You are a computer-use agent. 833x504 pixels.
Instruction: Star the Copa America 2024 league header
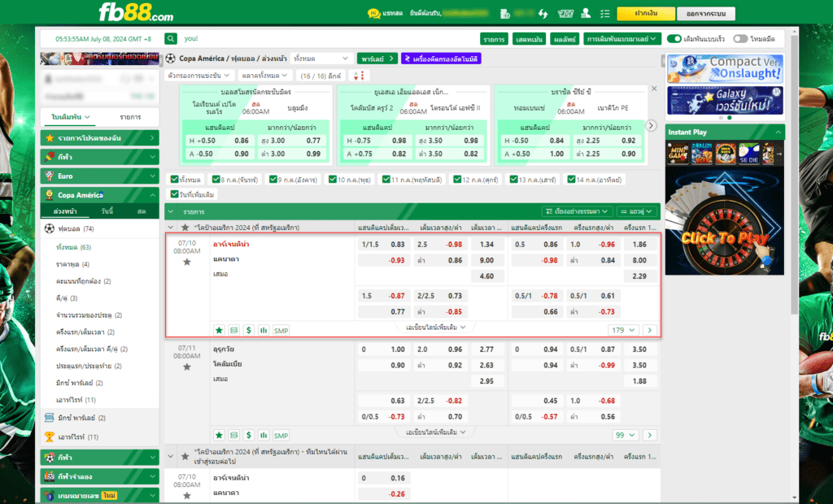click(x=185, y=228)
